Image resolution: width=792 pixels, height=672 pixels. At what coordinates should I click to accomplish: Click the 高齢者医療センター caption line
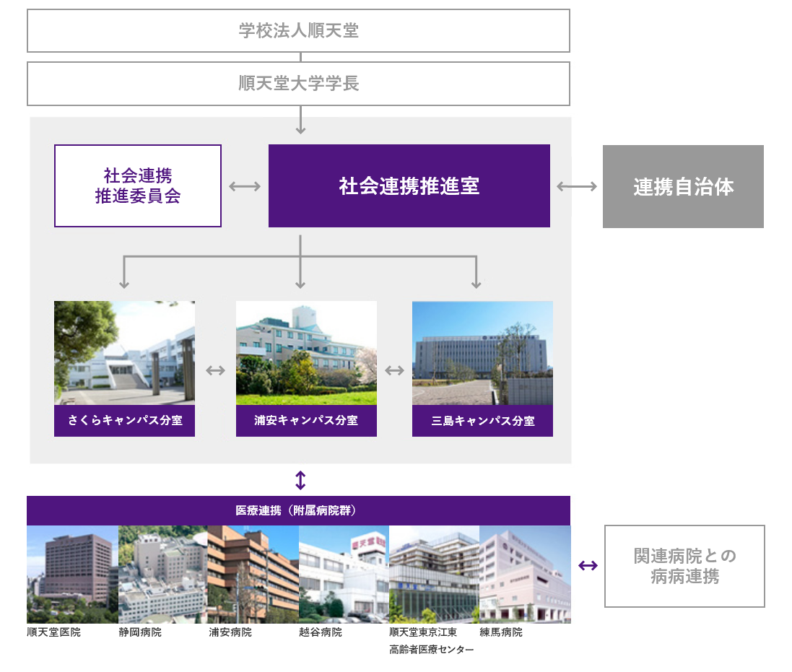click(432, 650)
